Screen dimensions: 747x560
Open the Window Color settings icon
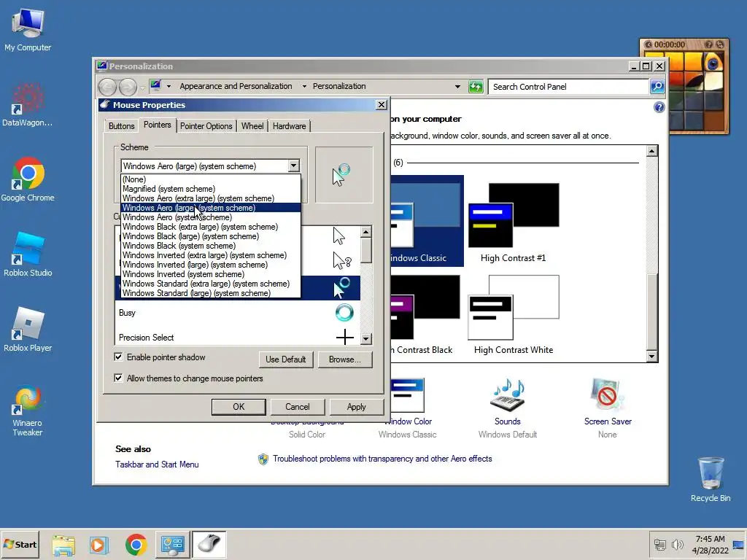click(x=408, y=395)
